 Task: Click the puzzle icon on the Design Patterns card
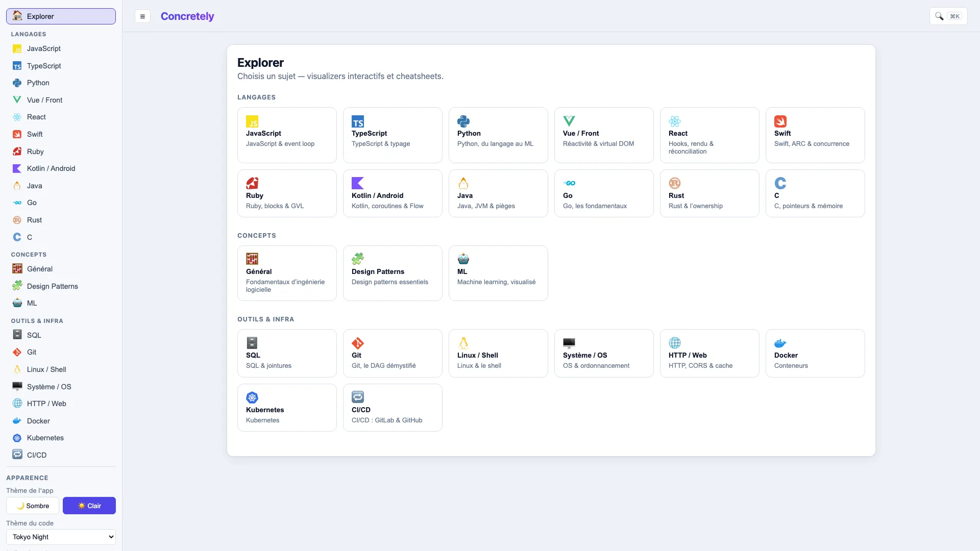(358, 259)
